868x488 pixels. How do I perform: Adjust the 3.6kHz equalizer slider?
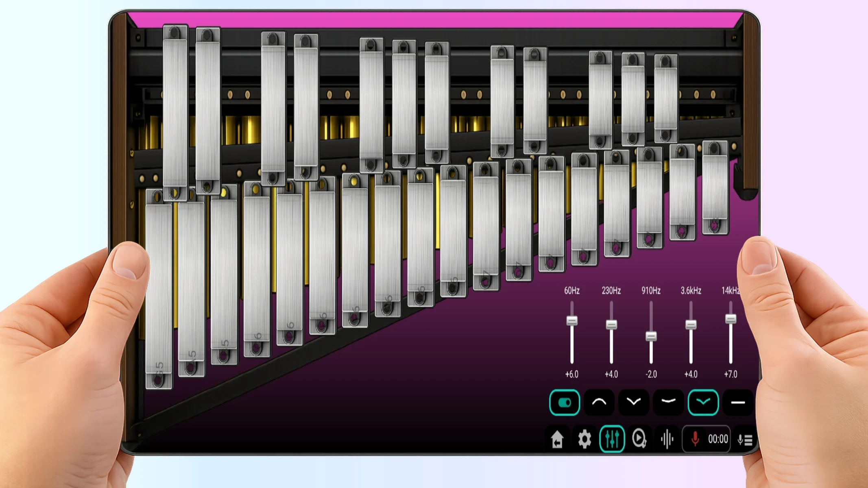(691, 325)
